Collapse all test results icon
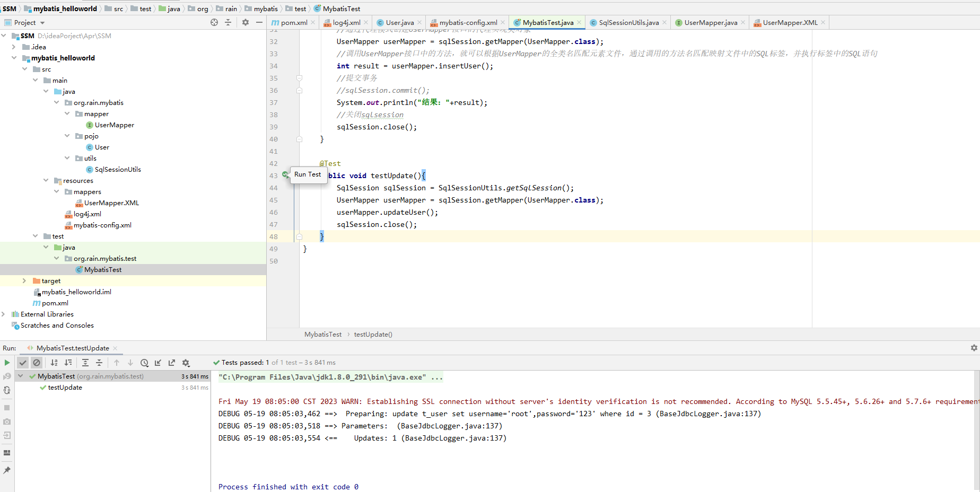Screen dimensions: 980x492 click(99, 363)
